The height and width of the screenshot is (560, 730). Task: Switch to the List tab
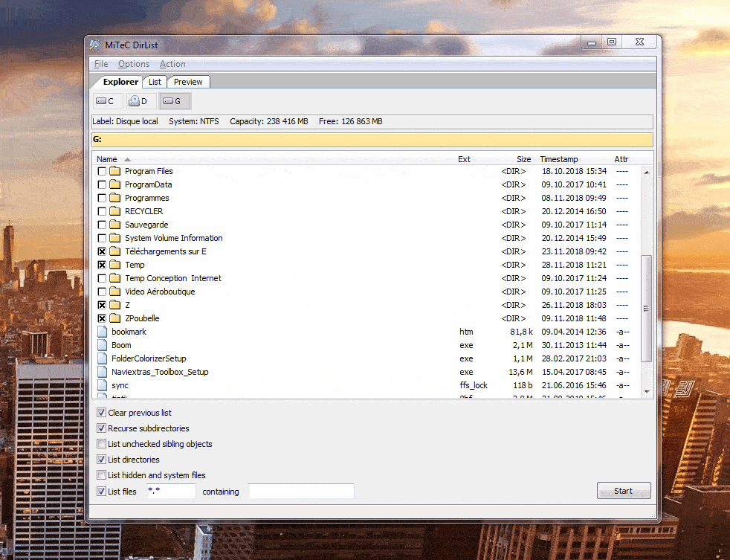[x=155, y=82]
